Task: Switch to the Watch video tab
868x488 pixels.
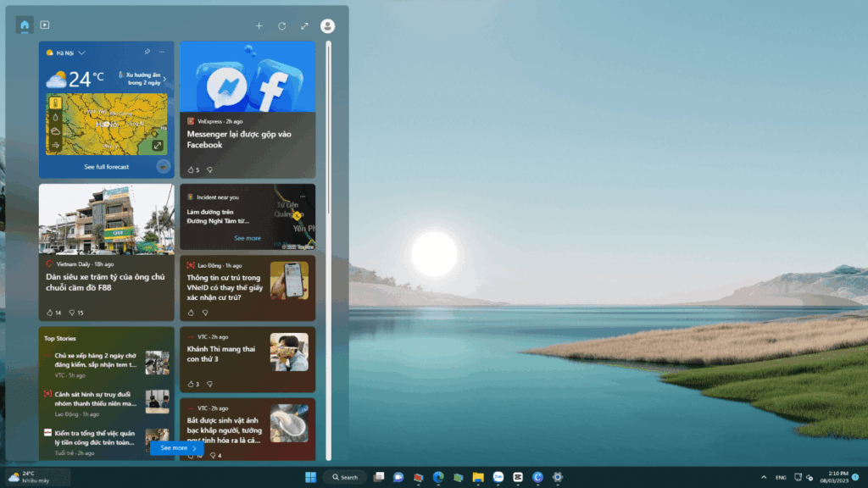Action: tap(45, 25)
